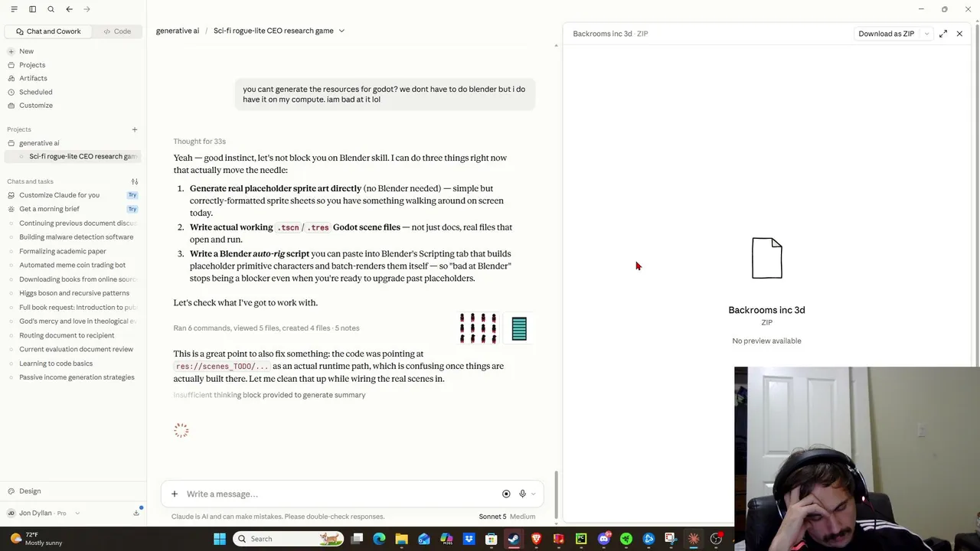
Task: Expand the Thought for 33s section
Action: coord(199,142)
